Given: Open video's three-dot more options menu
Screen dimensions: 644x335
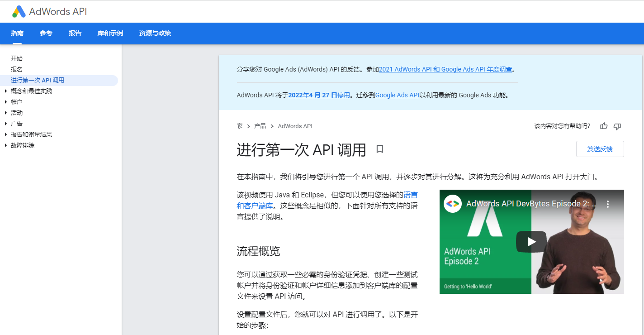Looking at the screenshot, I should (x=608, y=204).
